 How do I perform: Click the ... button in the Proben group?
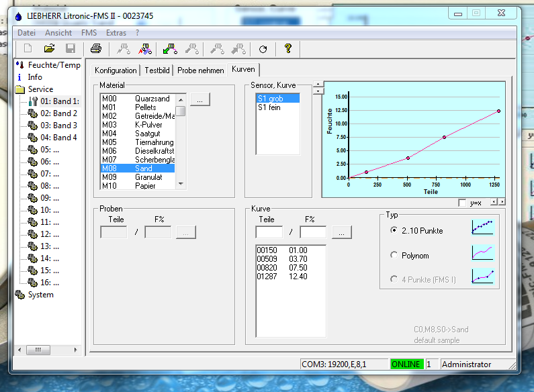point(185,232)
